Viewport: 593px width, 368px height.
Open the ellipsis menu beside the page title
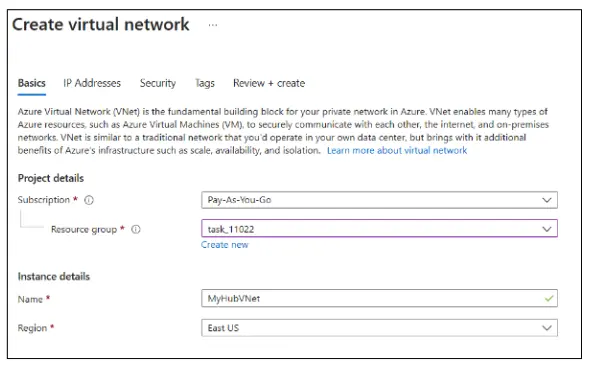coord(213,25)
